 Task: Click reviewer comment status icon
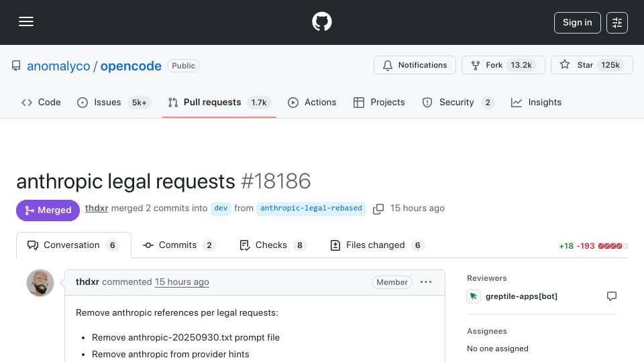coord(612,296)
